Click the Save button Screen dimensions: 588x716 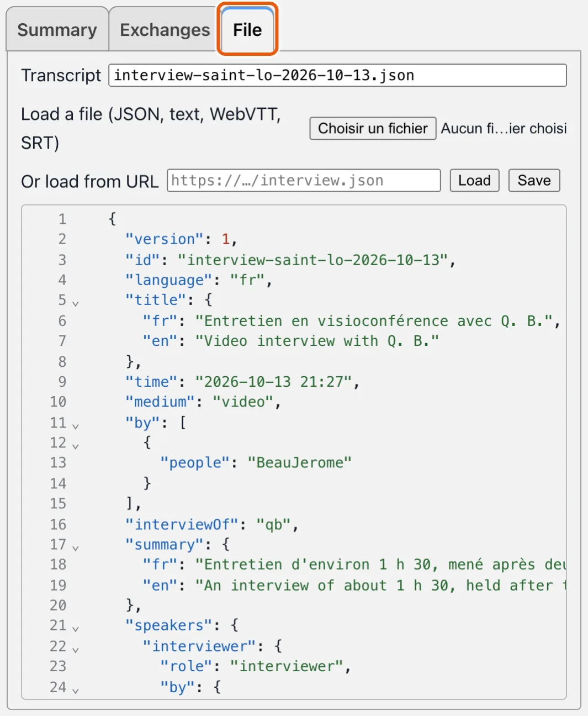[x=534, y=181]
